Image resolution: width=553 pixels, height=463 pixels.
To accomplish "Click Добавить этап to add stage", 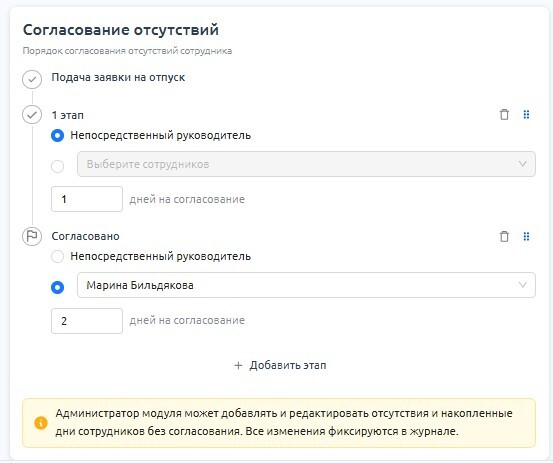I will (x=280, y=365).
